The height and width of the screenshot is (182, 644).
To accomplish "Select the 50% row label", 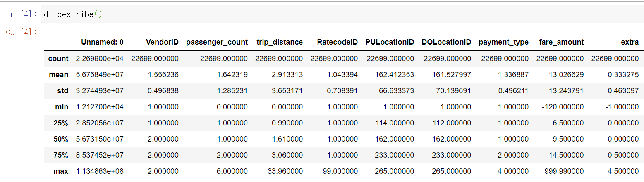I will tap(61, 139).
